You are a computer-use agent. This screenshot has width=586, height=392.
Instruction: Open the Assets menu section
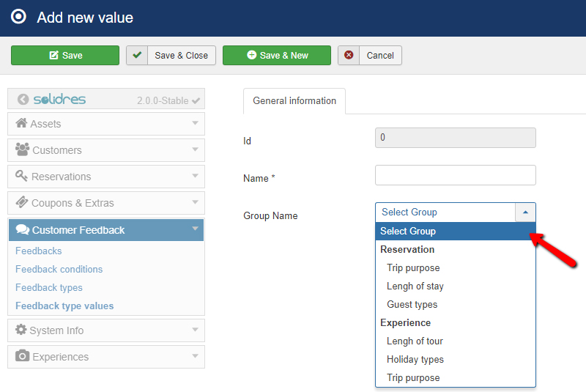pos(106,124)
